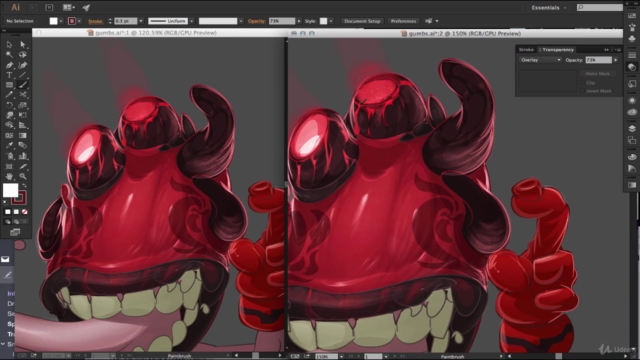Click the control bar stroke color swatch
Screen dimensions: 640x360
pos(72,21)
